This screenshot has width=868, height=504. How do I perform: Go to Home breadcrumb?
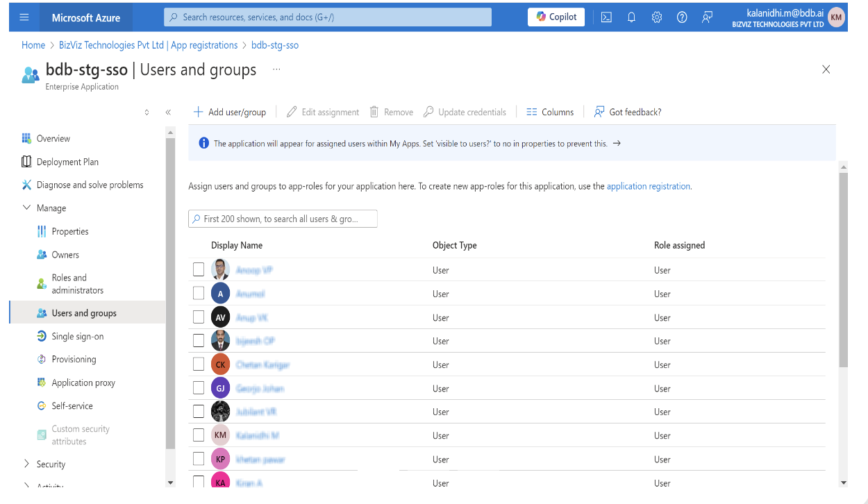pyautogui.click(x=33, y=45)
